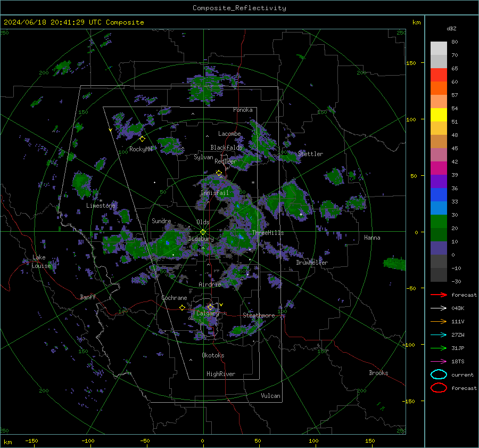Select the purple dBZ swatch below 39
Viewport: 479px width, 448px height.
pyautogui.click(x=439, y=182)
